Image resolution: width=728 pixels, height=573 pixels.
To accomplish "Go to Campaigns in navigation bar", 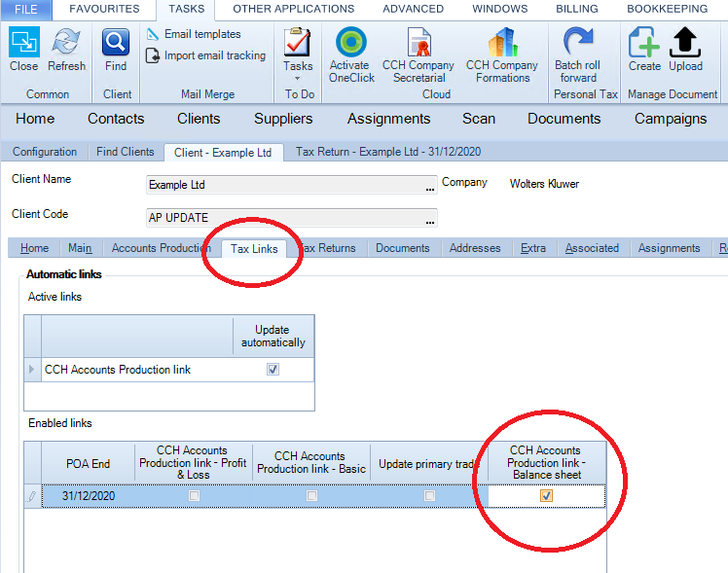I will [671, 119].
